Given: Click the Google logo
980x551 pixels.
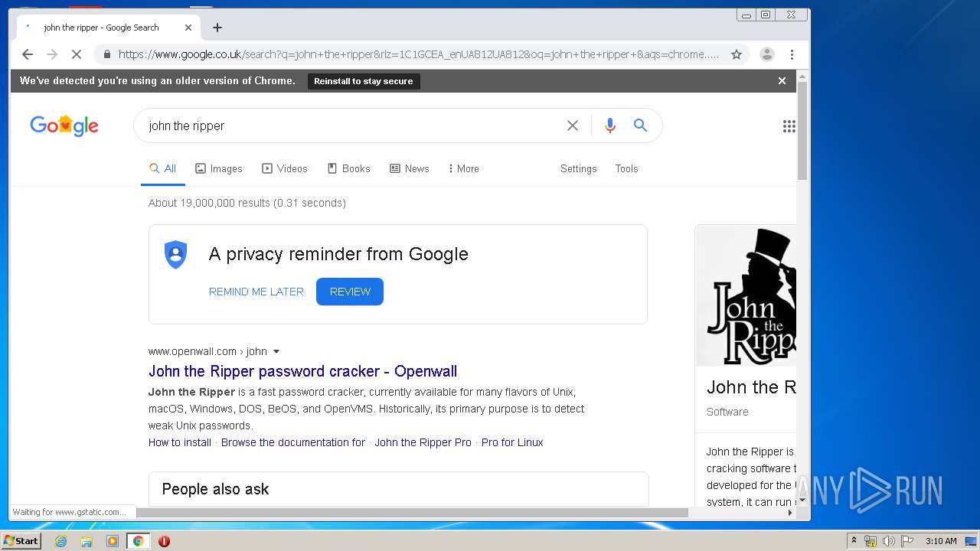Looking at the screenshot, I should pos(64,126).
